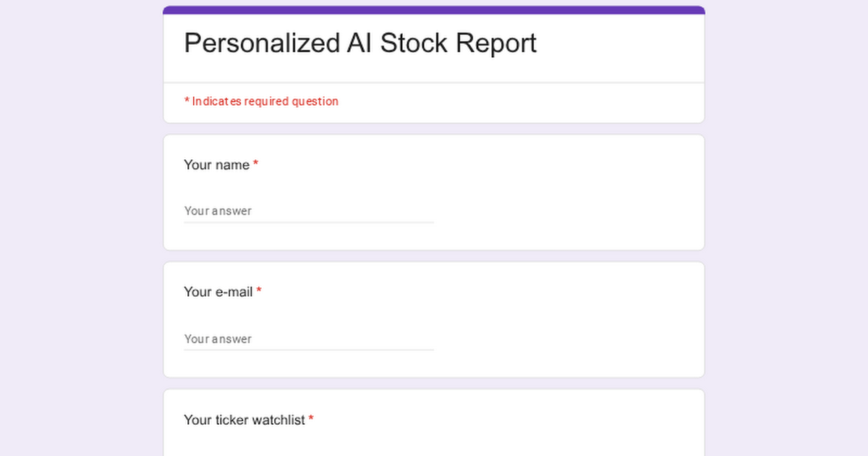Screen dimensions: 868x456
Task: Click the underline below the e-mail field
Action: [308, 350]
